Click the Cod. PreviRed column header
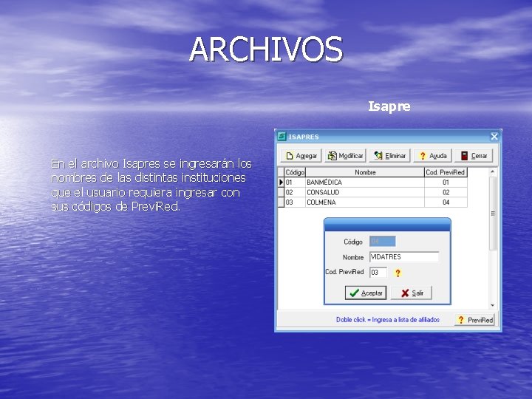532x399 pixels. point(446,172)
